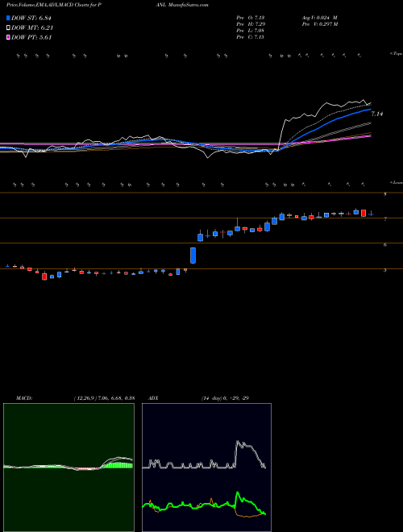The image size is (403, 532).
Task: Click the magenta DOW PT legend swatch
Action: point(8,37)
